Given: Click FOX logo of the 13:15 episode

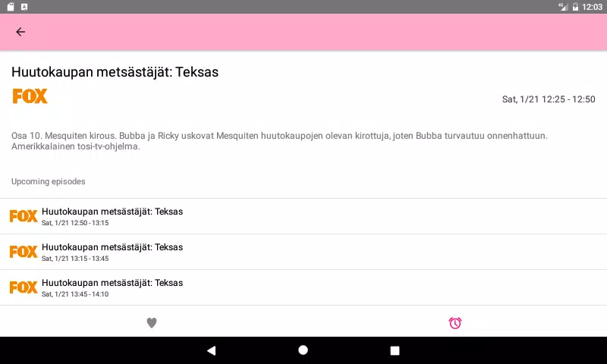Looking at the screenshot, I should pos(24,252).
